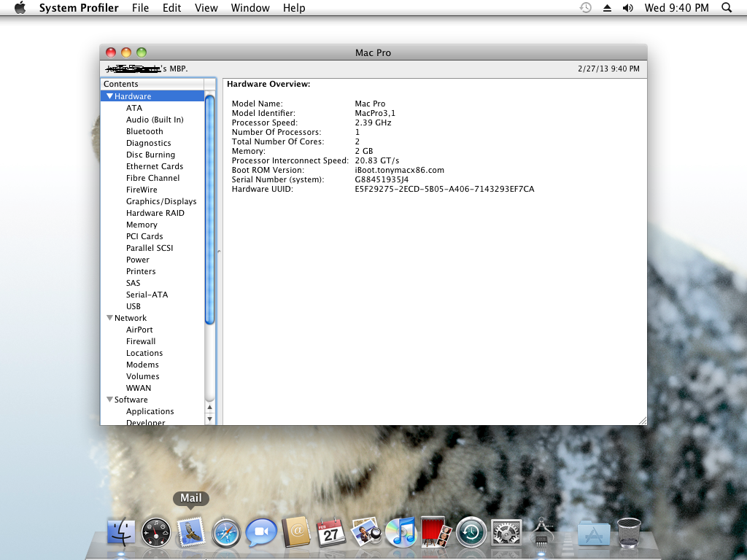Open Finder from the Dock
Image resolution: width=747 pixels, height=560 pixels.
tap(120, 532)
